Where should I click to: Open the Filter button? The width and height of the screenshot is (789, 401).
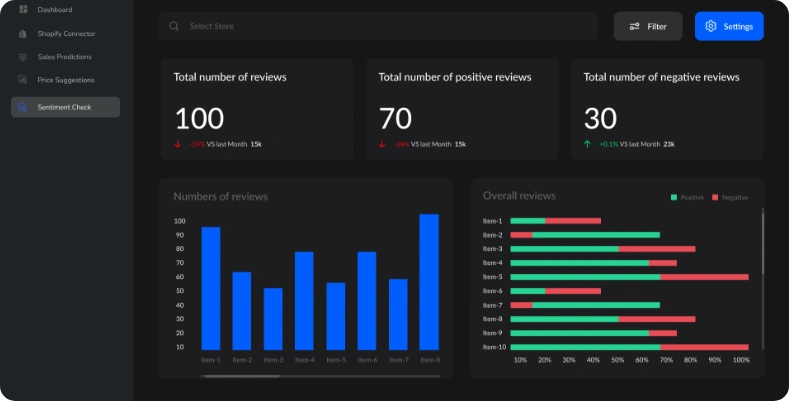coord(648,26)
